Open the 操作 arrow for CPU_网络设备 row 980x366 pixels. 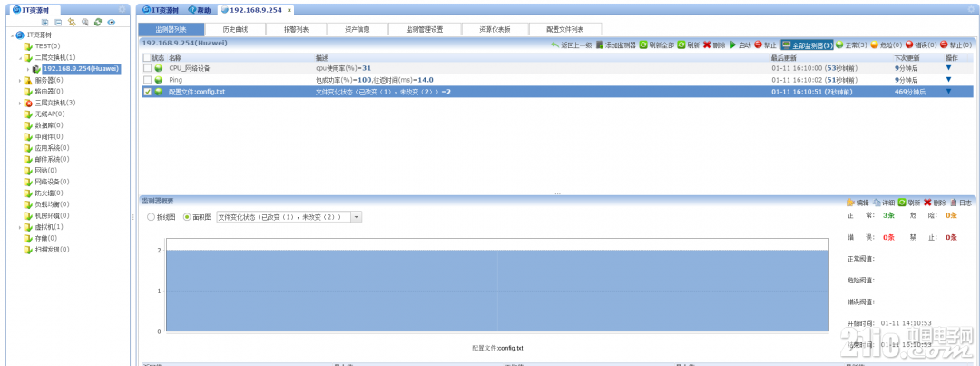point(948,67)
